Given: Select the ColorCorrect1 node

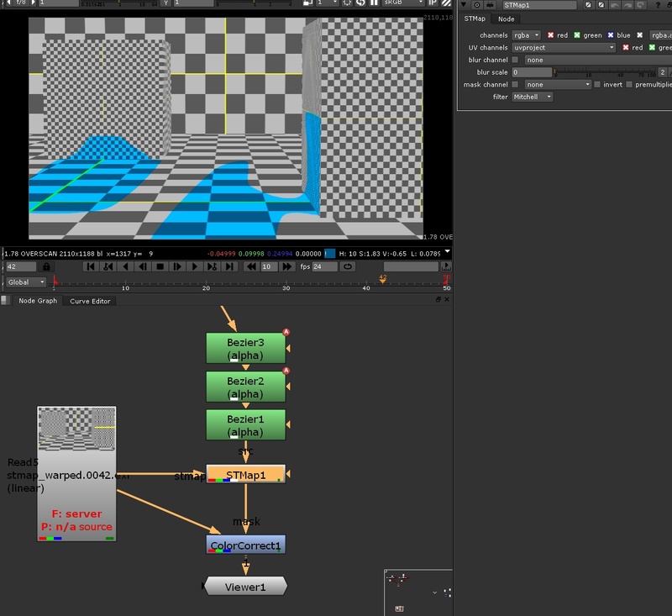Looking at the screenshot, I should pos(245,545).
